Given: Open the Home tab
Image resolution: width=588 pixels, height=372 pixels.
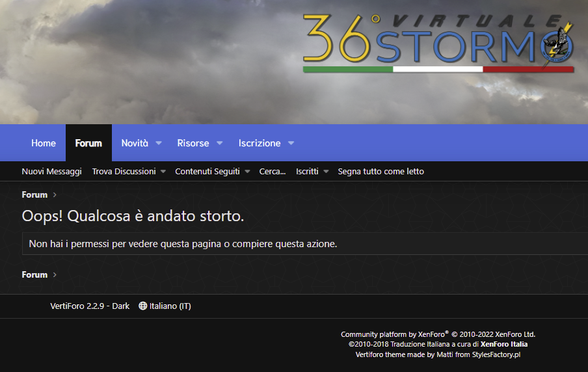Looking at the screenshot, I should click(x=44, y=143).
